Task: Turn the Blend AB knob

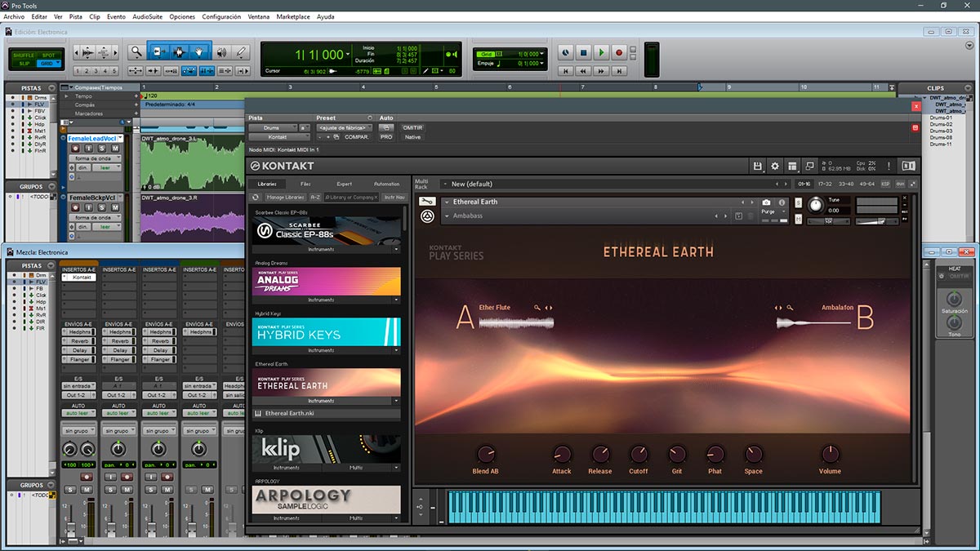Action: [486, 455]
